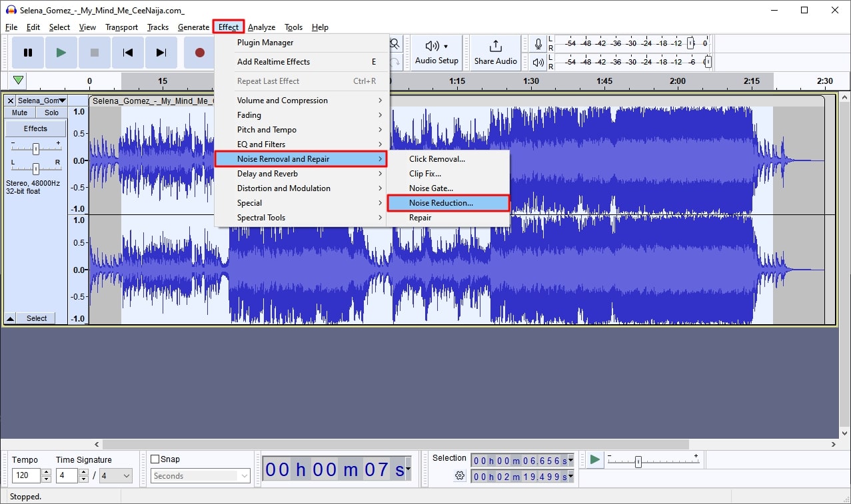The width and height of the screenshot is (851, 504).
Task: Skip to end of the track
Action: click(161, 53)
